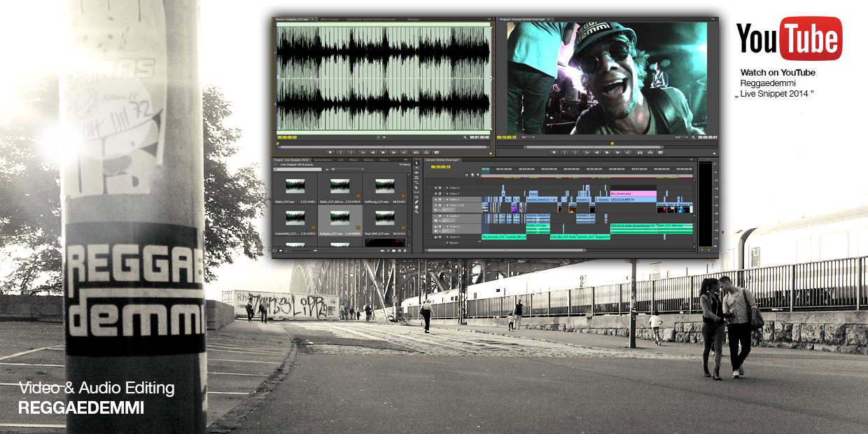Click the YouTube logo
This screenshot has width=868, height=434.
click(789, 39)
